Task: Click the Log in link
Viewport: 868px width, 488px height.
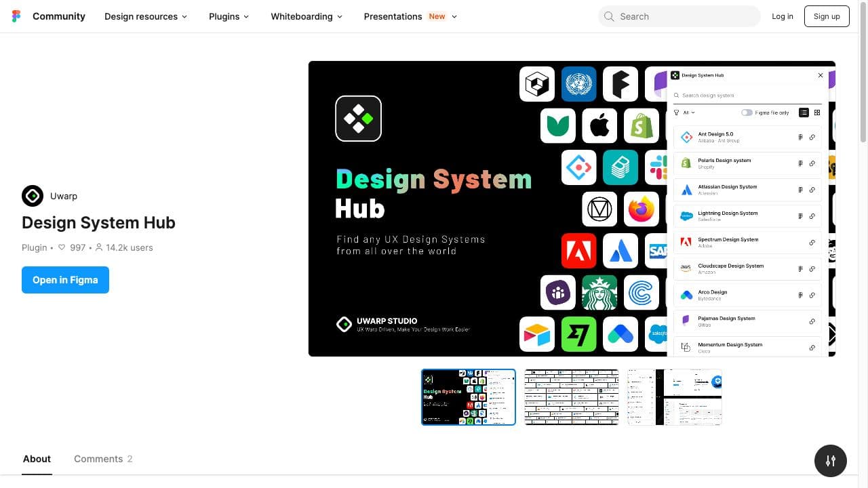Action: click(x=783, y=16)
